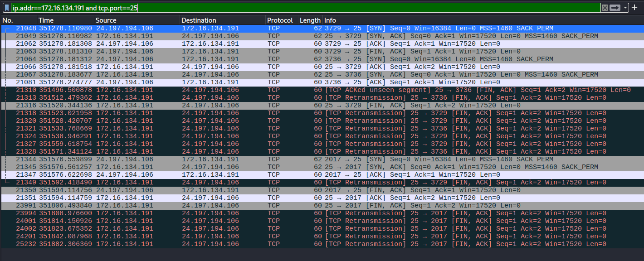The image size is (644, 261).
Task: Open the display filter bookmark menu
Action: [7, 8]
